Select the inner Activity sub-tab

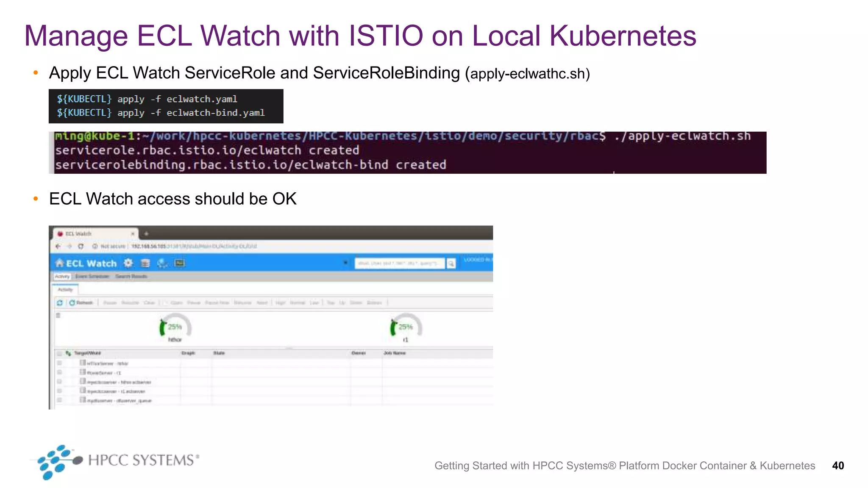(x=65, y=290)
